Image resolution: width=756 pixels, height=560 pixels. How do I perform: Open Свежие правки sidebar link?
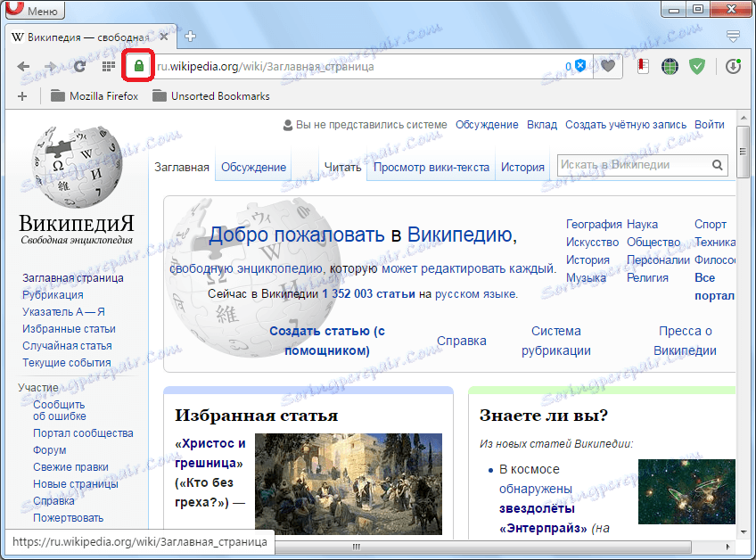[70, 467]
